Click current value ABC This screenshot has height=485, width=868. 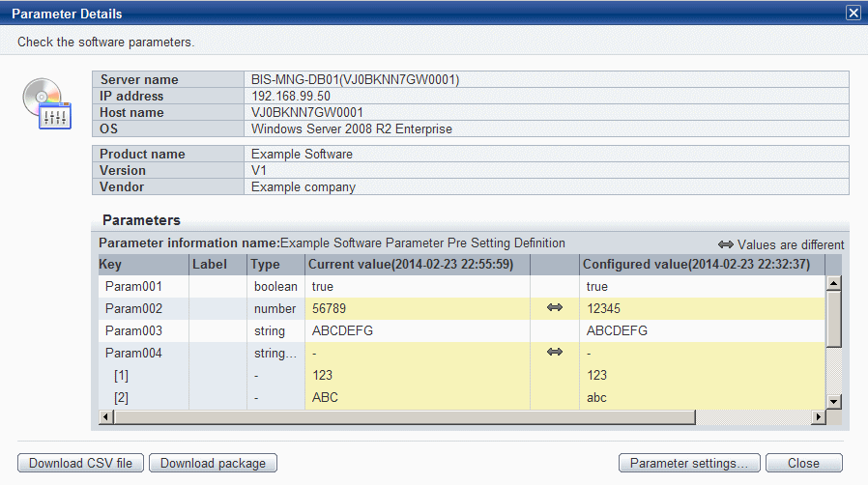point(325,398)
